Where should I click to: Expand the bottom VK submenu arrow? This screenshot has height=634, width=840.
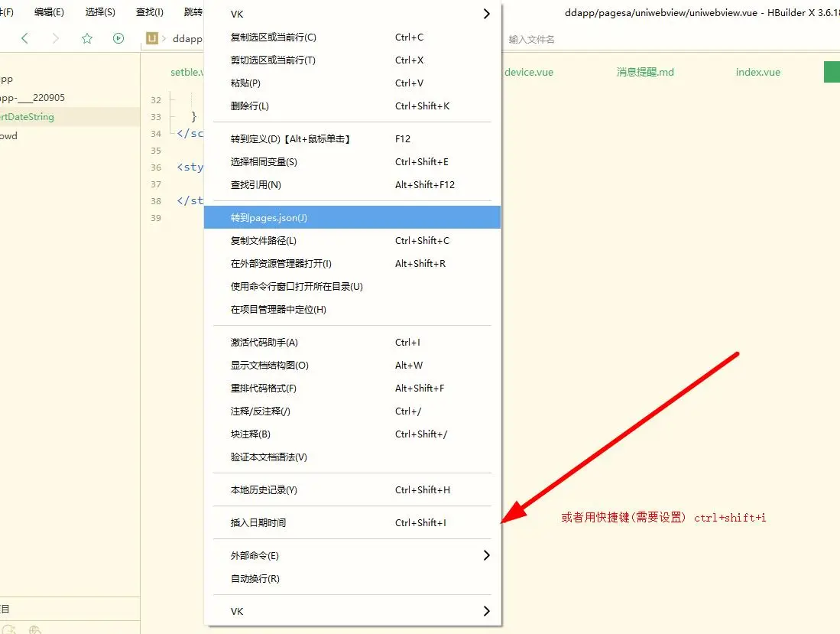click(x=486, y=611)
